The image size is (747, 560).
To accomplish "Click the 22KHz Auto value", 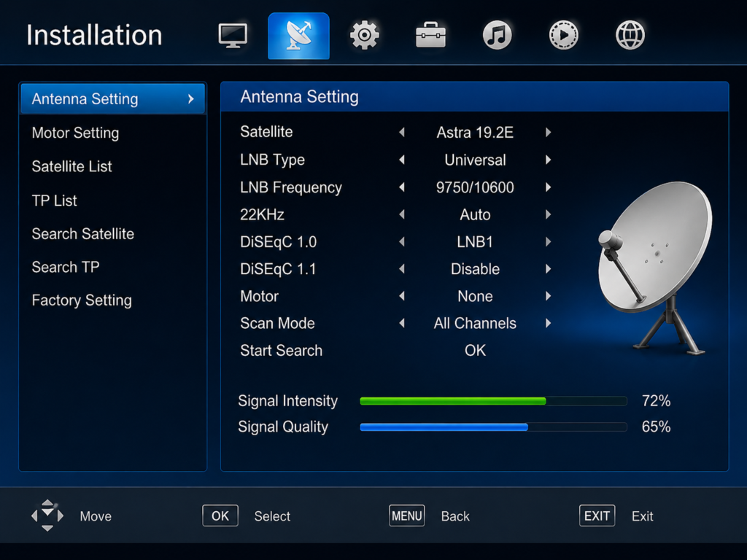I will tap(475, 215).
